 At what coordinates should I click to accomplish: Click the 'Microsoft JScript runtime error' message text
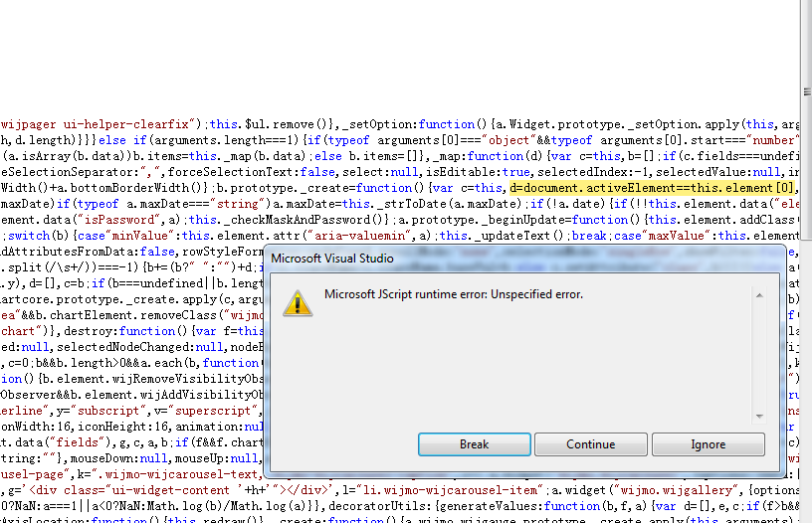click(x=454, y=294)
